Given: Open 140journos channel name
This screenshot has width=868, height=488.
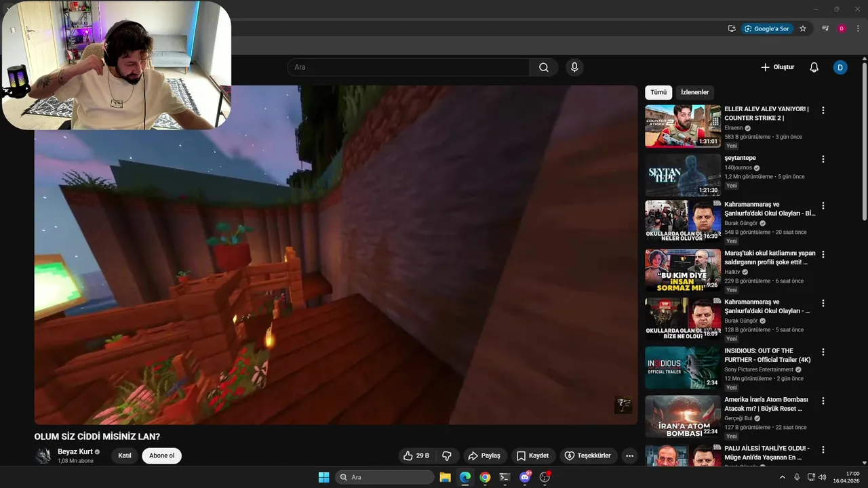Looking at the screenshot, I should pyautogui.click(x=738, y=167).
